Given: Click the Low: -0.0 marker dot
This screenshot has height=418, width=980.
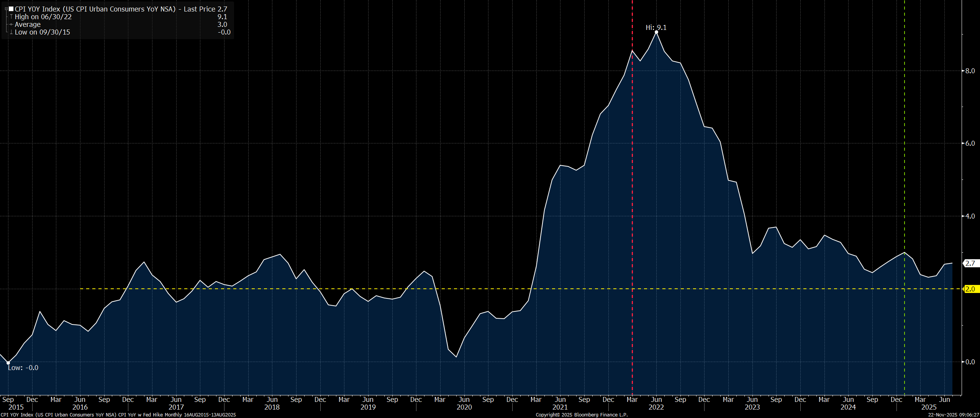Looking at the screenshot, I should (8, 363).
